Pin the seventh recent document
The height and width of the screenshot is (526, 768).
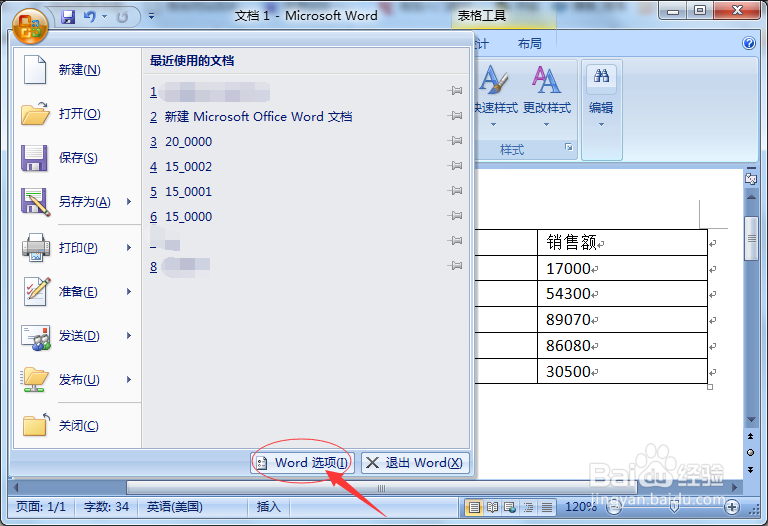coord(455,240)
